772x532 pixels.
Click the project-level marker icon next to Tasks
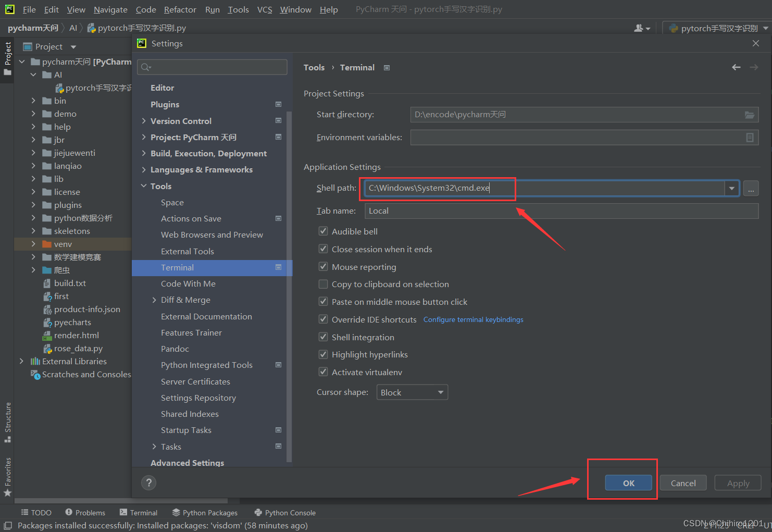pos(278,447)
